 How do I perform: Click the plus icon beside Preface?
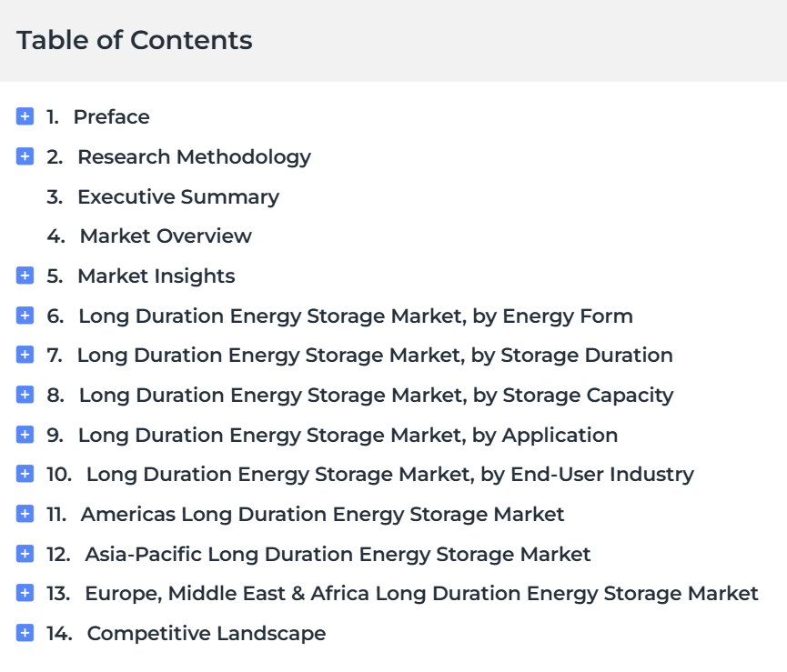tap(25, 116)
